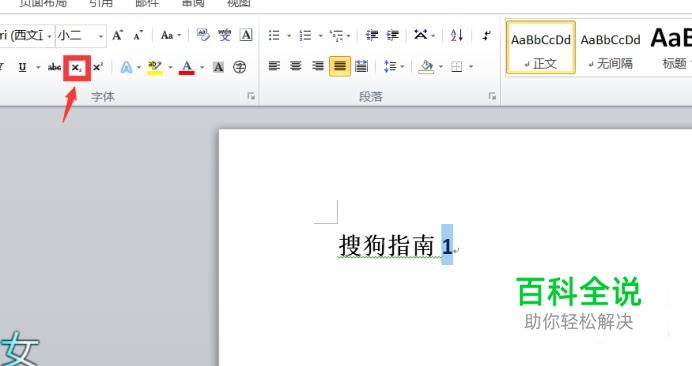Click the Bullets list icon
Screen dimensions: 692x366
point(274,35)
